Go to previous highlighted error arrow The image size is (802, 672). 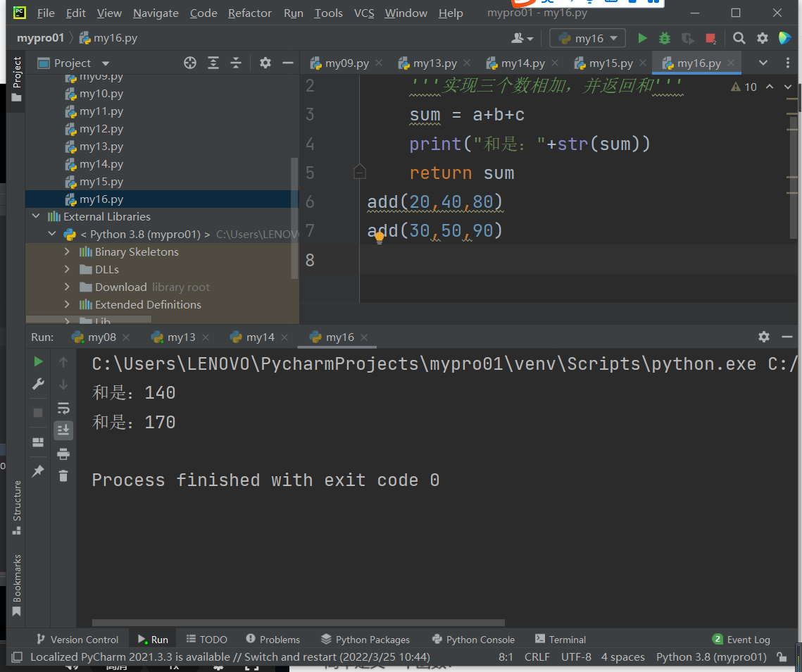click(x=770, y=87)
